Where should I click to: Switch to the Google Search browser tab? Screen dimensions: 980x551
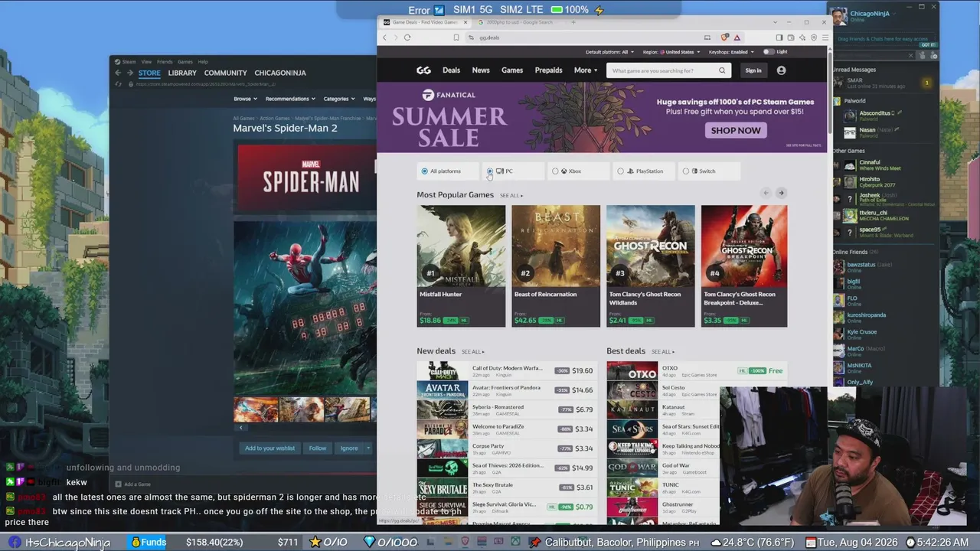click(x=520, y=22)
